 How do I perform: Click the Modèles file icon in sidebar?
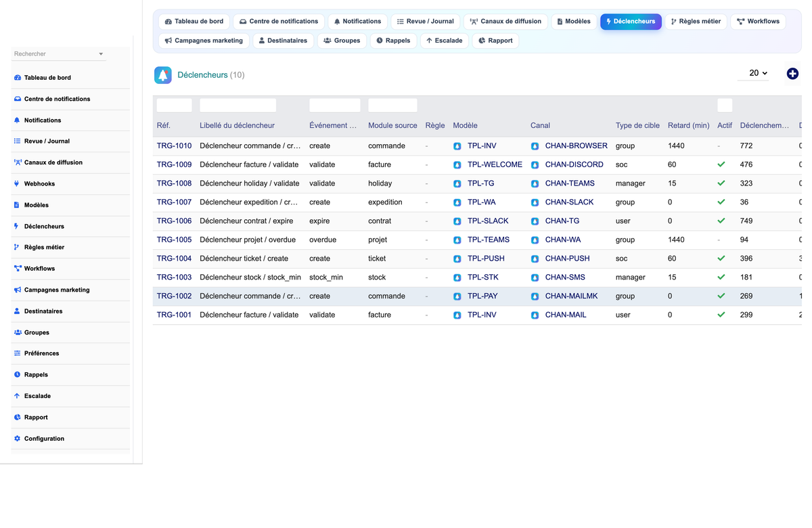click(17, 205)
